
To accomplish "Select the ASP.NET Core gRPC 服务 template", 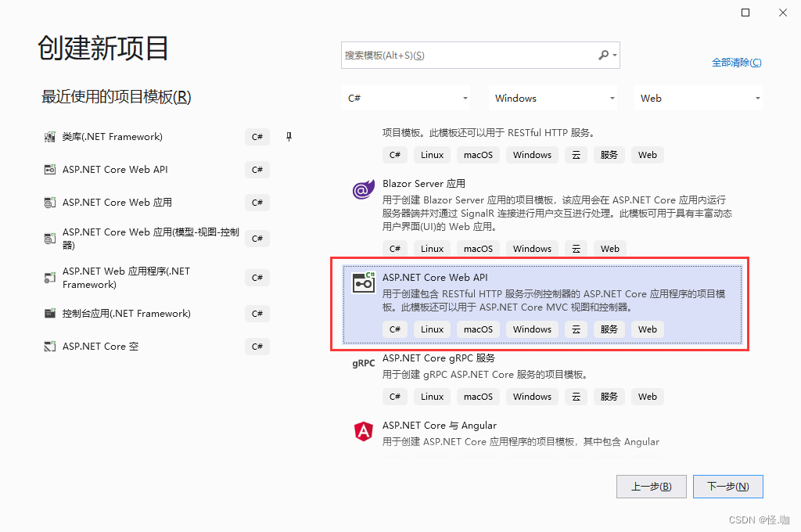I will coord(542,379).
